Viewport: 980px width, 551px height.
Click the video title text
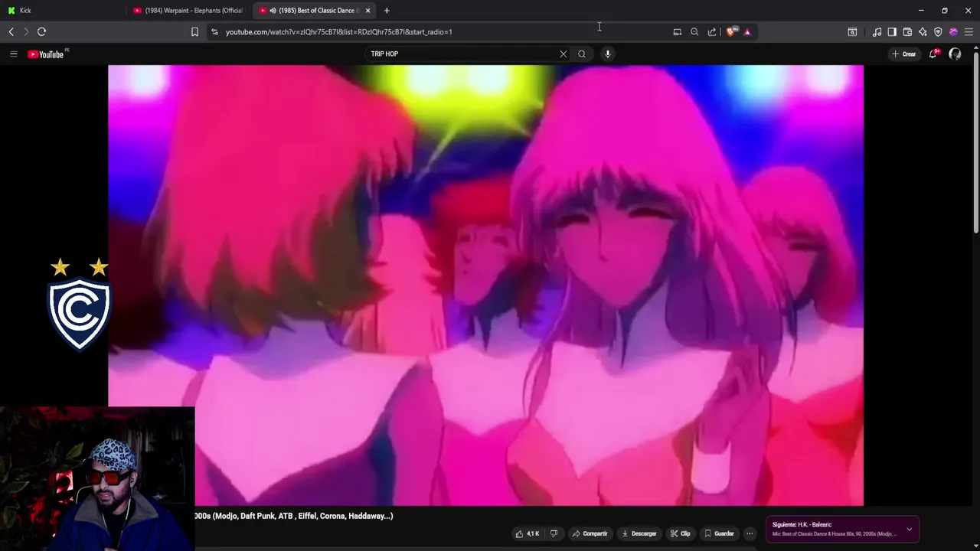coord(294,516)
